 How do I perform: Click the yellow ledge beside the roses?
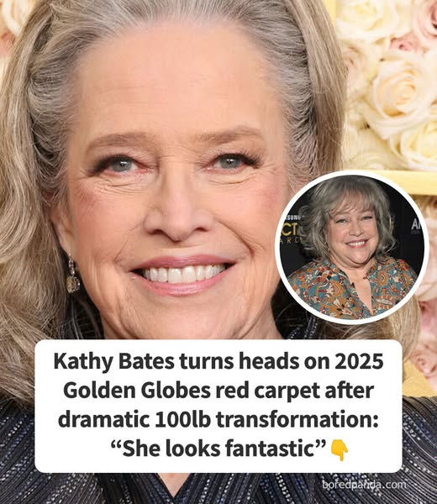click(408, 182)
